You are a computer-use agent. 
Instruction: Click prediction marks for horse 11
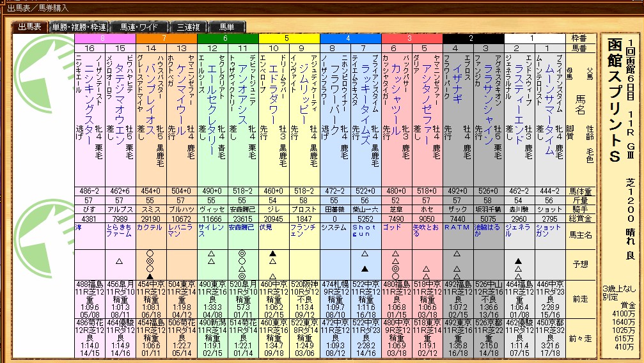point(242,265)
